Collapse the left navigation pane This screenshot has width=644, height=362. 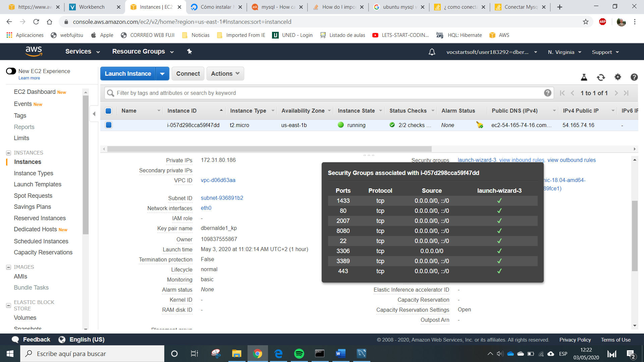(x=94, y=114)
